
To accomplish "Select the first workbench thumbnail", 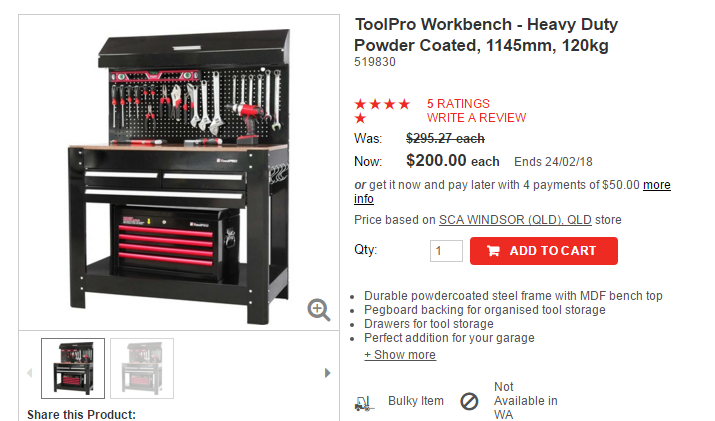I will click(x=73, y=368).
